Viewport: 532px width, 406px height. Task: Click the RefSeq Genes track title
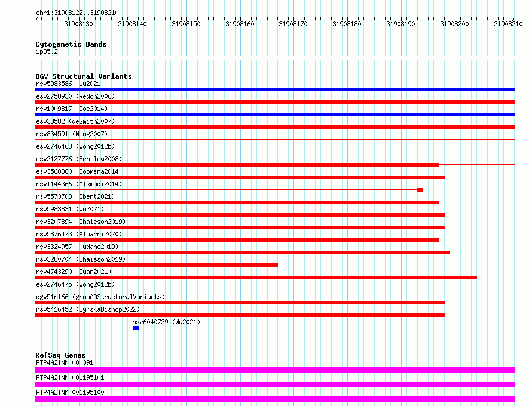60,355
